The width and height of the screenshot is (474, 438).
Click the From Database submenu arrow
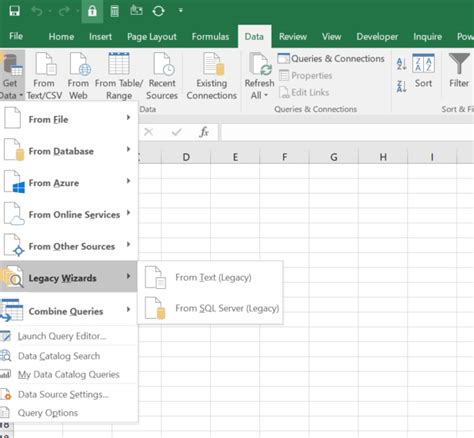[128, 149]
